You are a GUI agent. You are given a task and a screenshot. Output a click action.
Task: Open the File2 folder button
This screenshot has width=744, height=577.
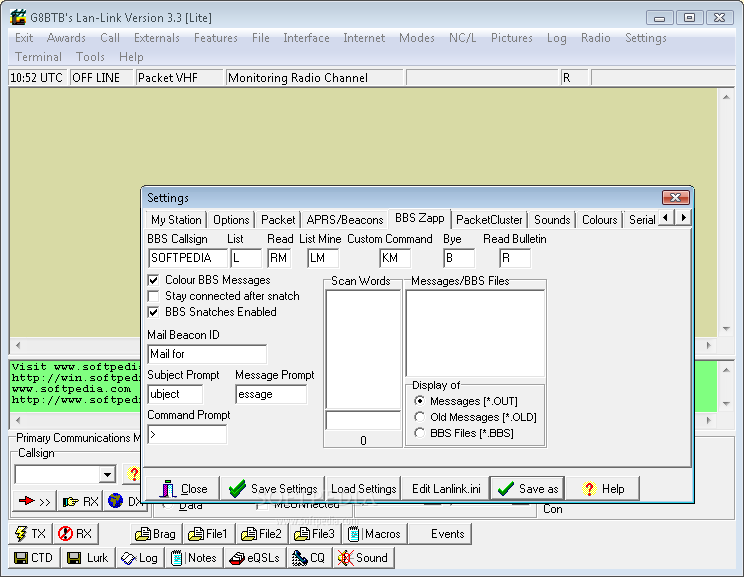261,534
